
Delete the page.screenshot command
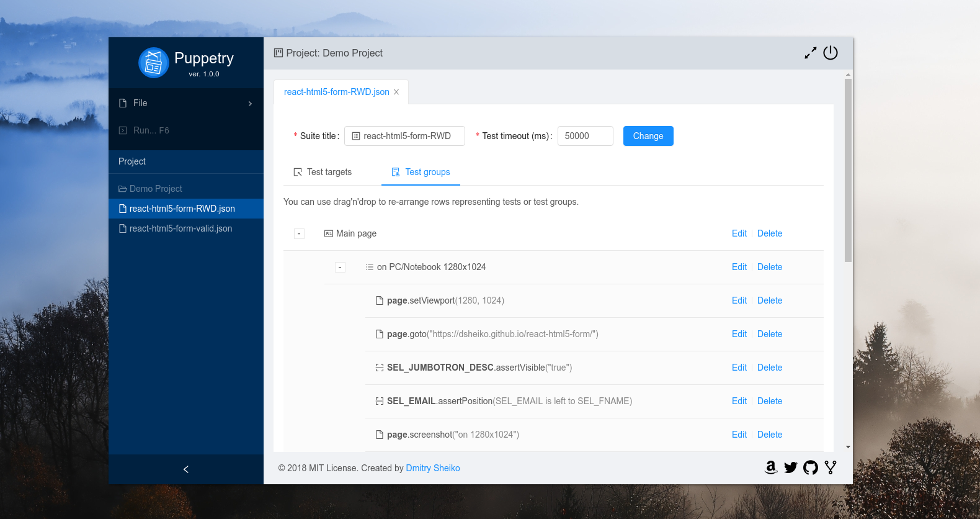pos(770,435)
